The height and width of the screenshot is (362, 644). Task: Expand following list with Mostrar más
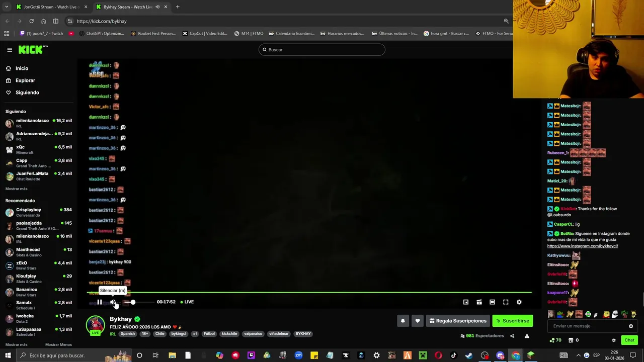17,189
